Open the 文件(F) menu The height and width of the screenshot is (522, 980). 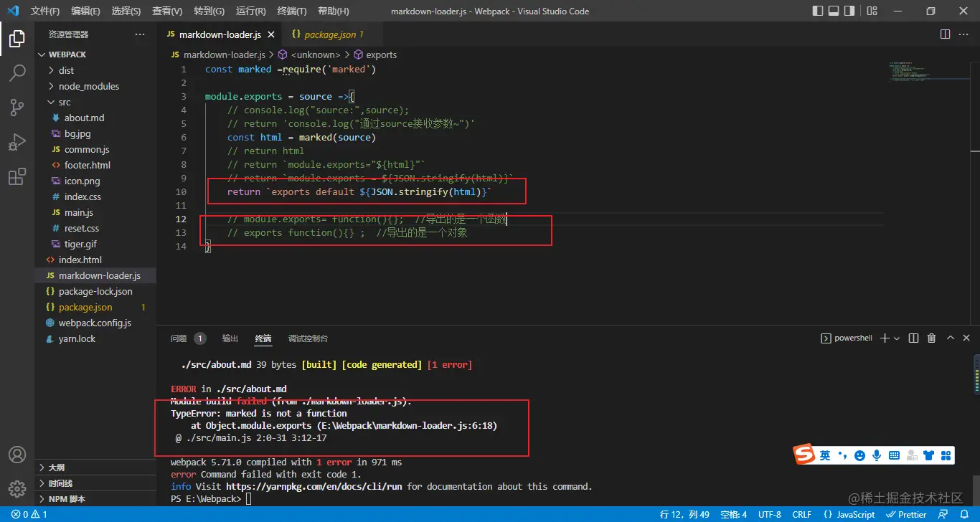pyautogui.click(x=45, y=11)
